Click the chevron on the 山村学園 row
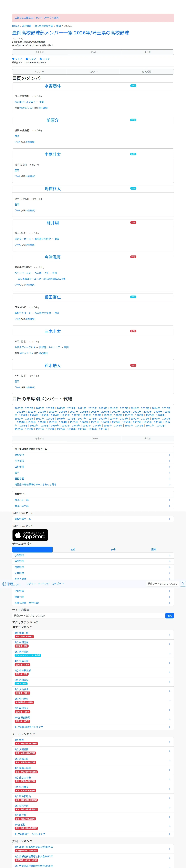 click(169, 467)
